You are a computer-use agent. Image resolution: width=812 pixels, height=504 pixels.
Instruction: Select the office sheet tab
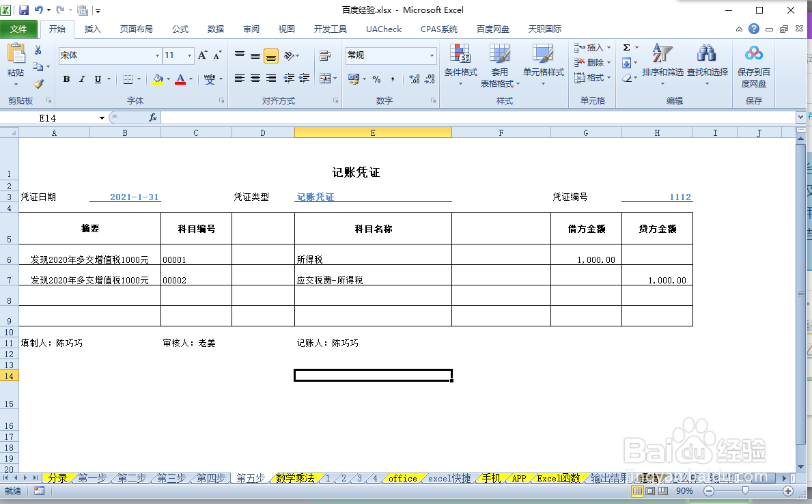(x=402, y=478)
